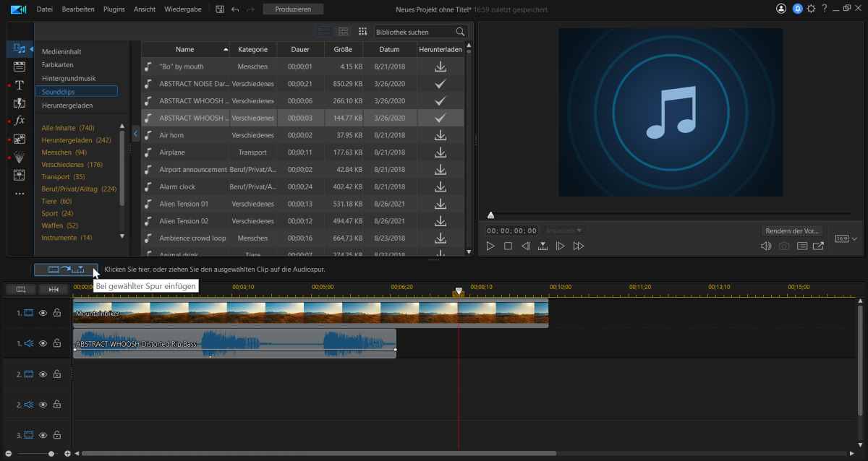The width and height of the screenshot is (868, 461).
Task: Step to the next frame
Action: point(560,246)
